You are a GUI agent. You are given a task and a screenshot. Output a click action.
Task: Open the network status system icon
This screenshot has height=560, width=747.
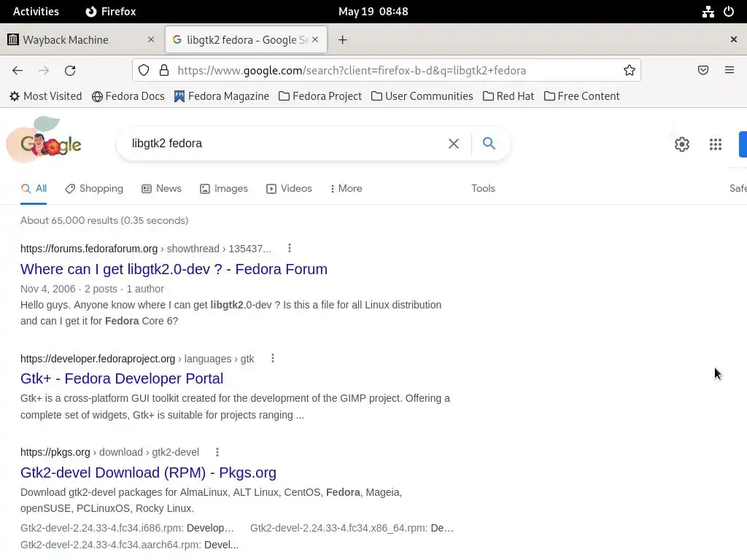pyautogui.click(x=708, y=12)
